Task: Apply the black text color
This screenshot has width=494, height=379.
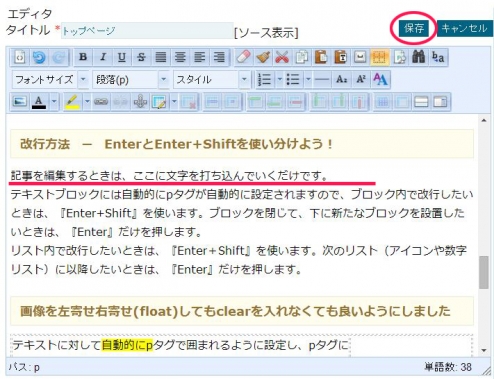Action: click(x=39, y=101)
